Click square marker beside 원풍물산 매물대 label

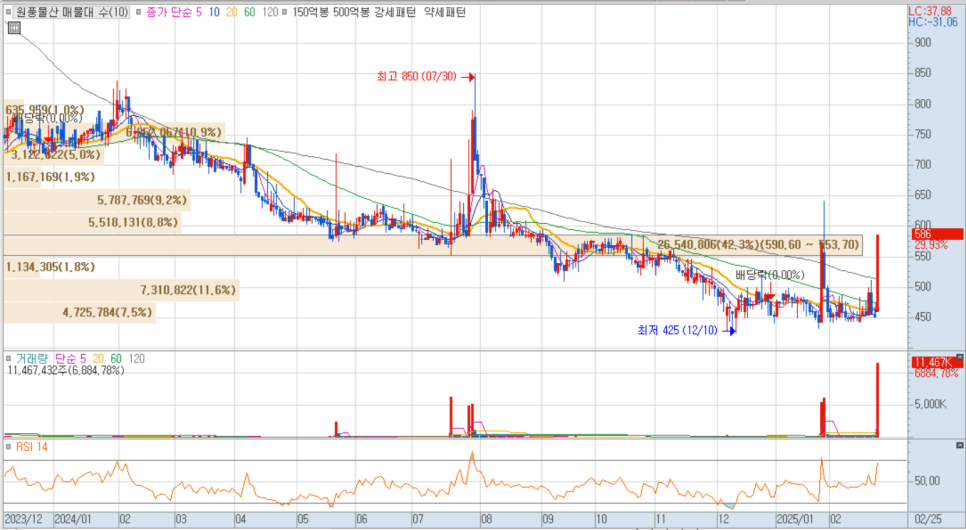[9, 12]
